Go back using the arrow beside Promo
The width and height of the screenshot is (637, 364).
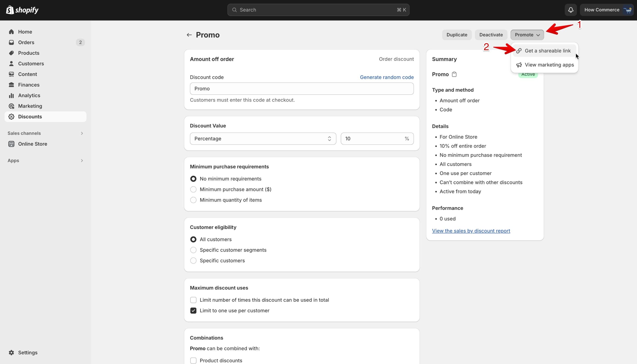click(x=189, y=35)
